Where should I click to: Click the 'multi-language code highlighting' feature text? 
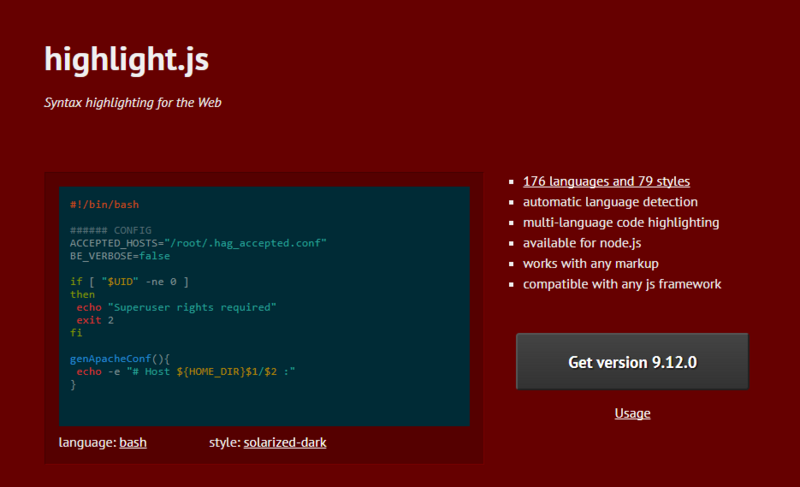pos(621,223)
